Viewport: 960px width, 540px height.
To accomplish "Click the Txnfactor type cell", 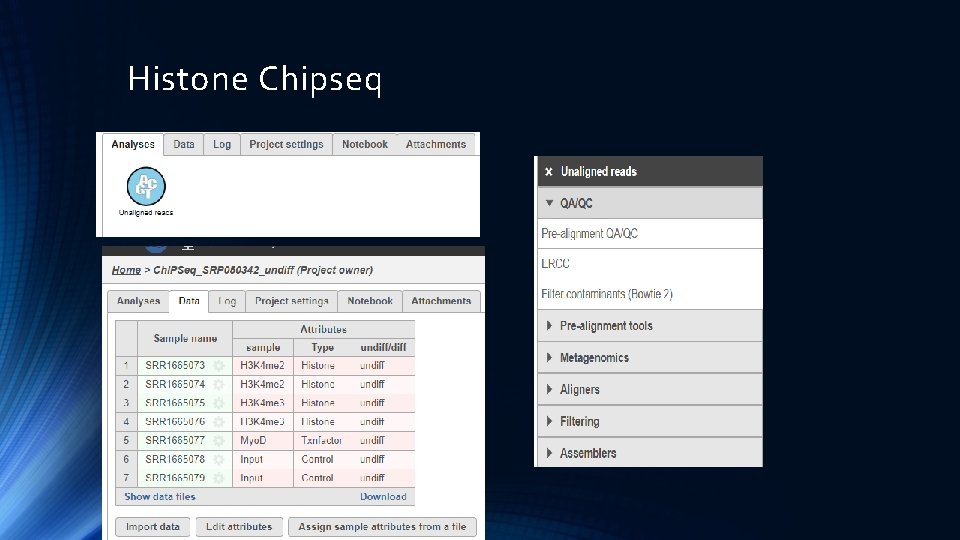I will point(321,440).
